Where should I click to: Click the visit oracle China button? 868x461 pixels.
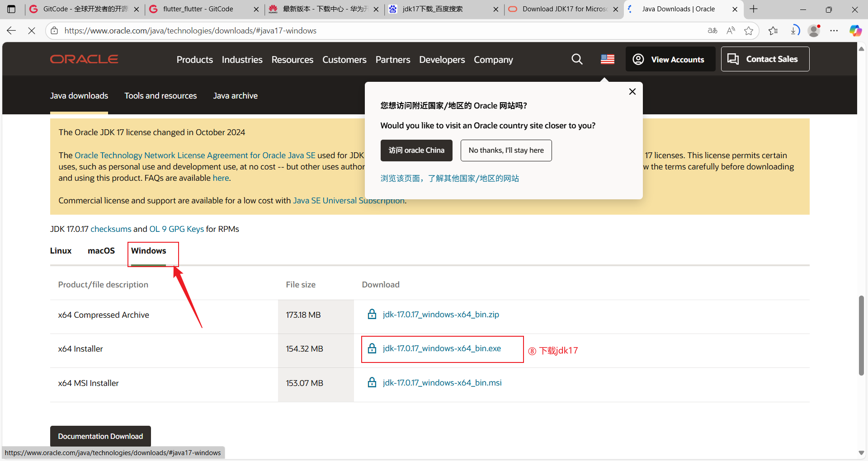click(x=416, y=151)
